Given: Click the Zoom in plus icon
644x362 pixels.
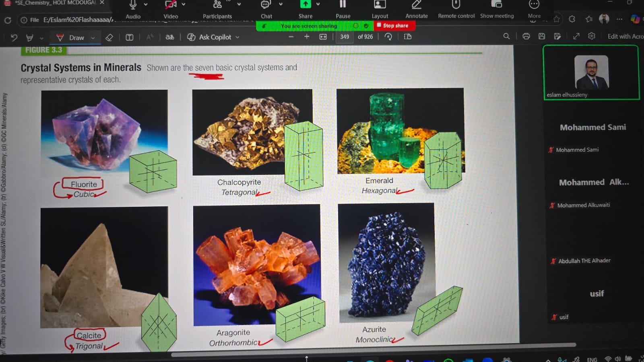Looking at the screenshot, I should [x=307, y=37].
